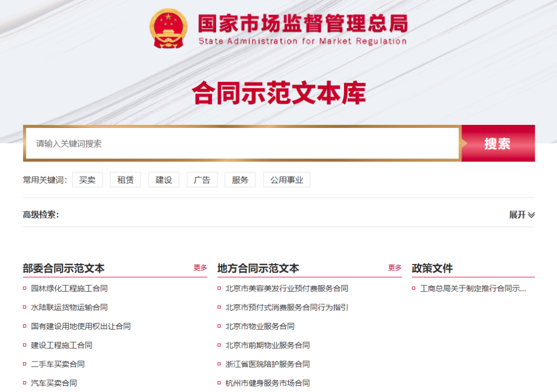557x392 pixels.
Task: Pick the 广告 keyword tag
Action: (202, 180)
